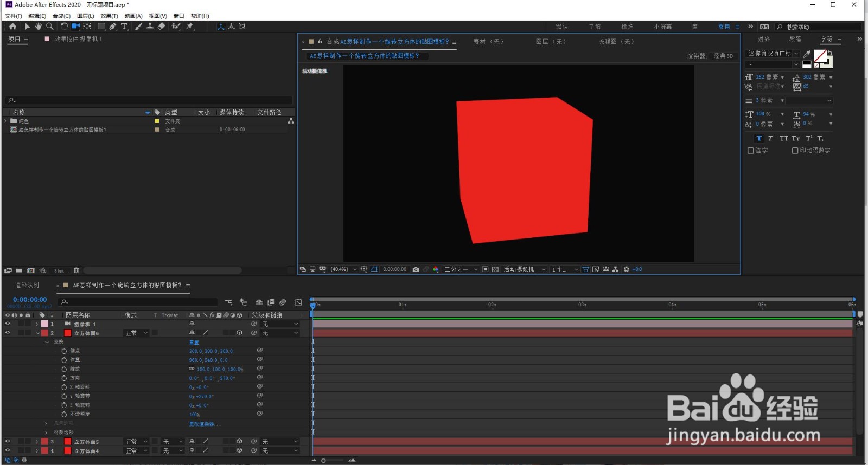Select the Selection arrow tool
The height and width of the screenshot is (465, 868).
coord(27,26)
